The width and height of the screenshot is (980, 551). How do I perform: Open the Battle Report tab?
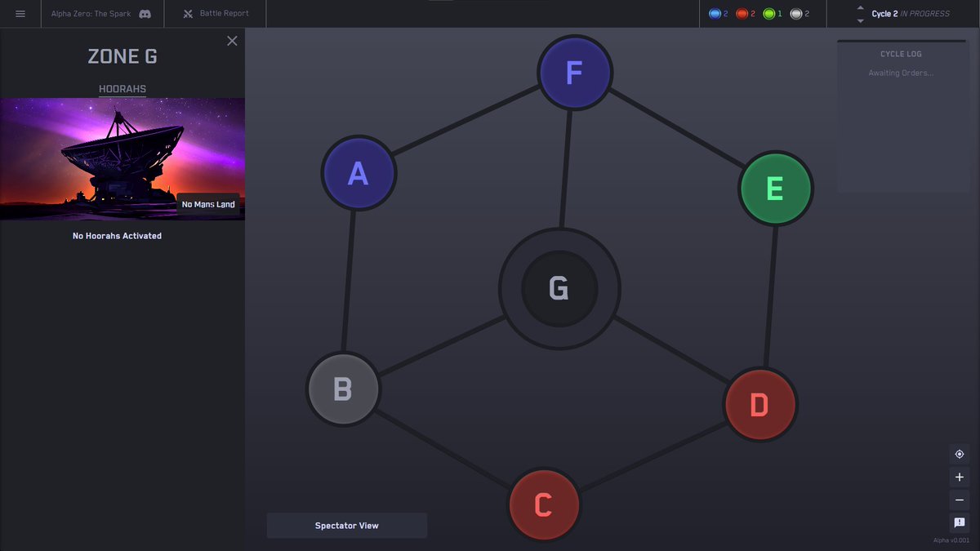click(x=215, y=14)
